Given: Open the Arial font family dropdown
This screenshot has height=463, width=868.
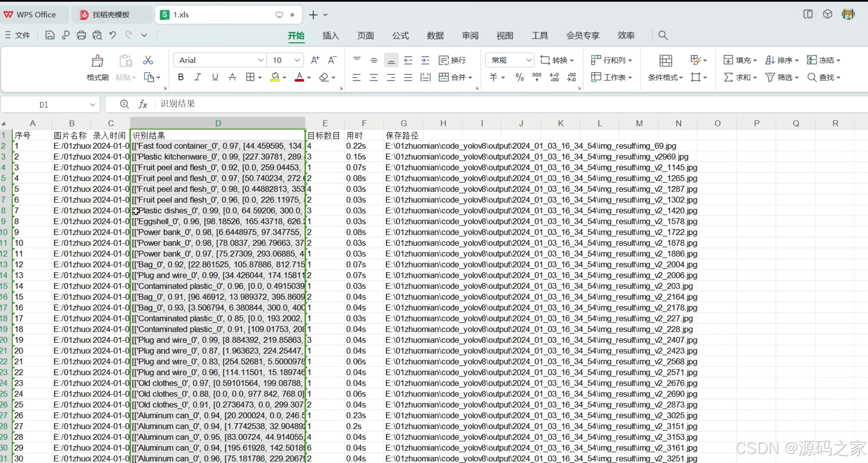Looking at the screenshot, I should pos(260,60).
